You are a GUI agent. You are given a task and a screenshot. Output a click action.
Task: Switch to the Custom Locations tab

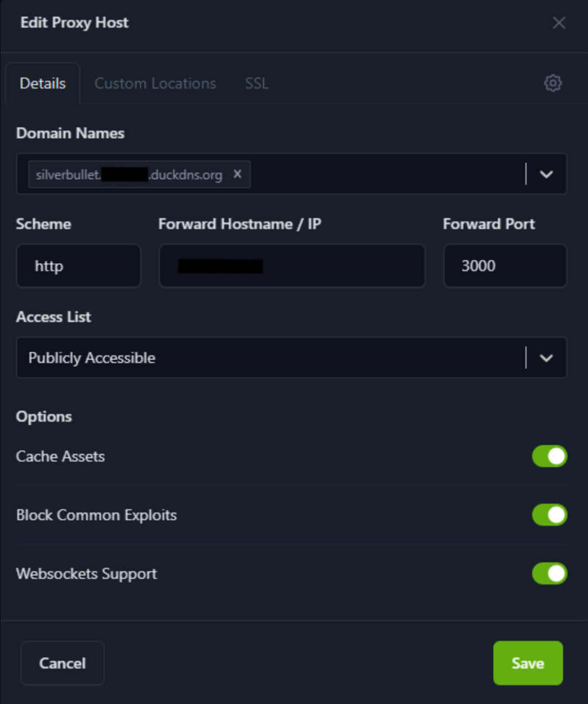(x=155, y=84)
